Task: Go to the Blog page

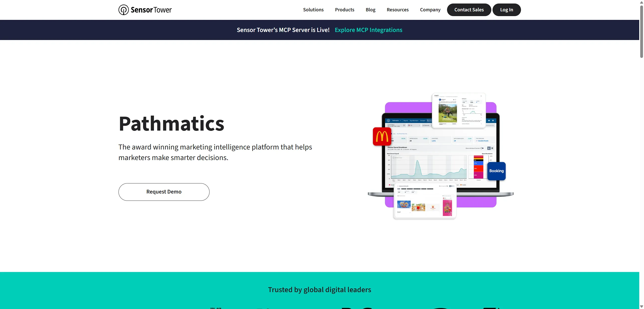Action: click(370, 10)
